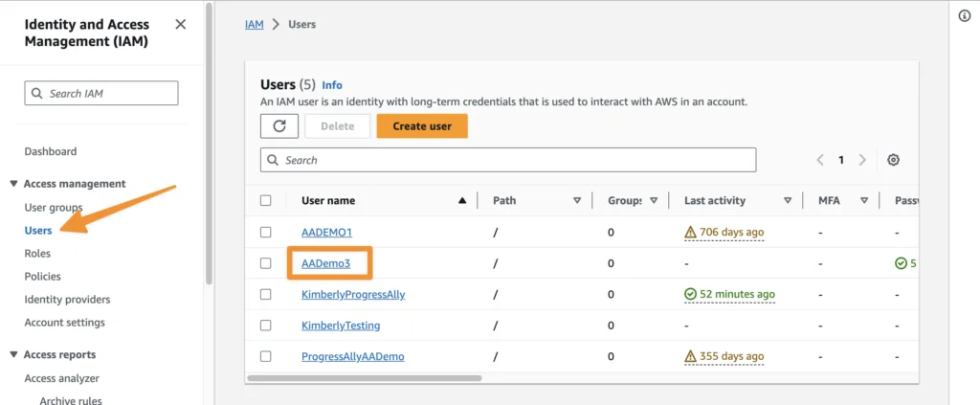Image resolution: width=980 pixels, height=405 pixels.
Task: Go to the next page arrow
Action: tap(862, 160)
